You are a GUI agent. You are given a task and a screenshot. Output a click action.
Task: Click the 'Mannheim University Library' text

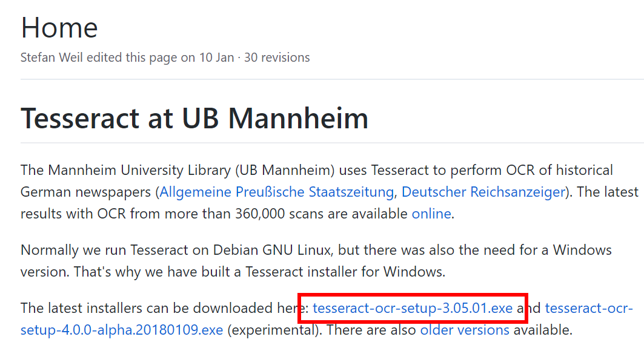click(x=139, y=170)
